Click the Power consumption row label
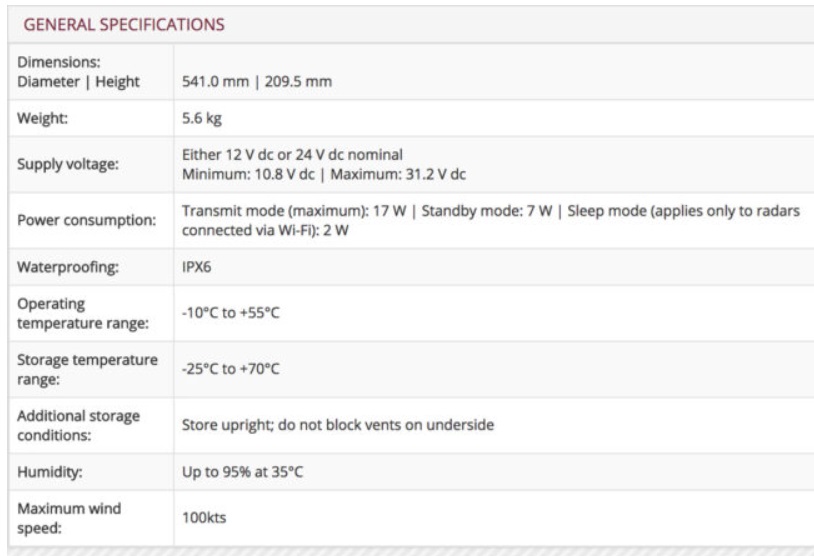 pyautogui.click(x=85, y=221)
